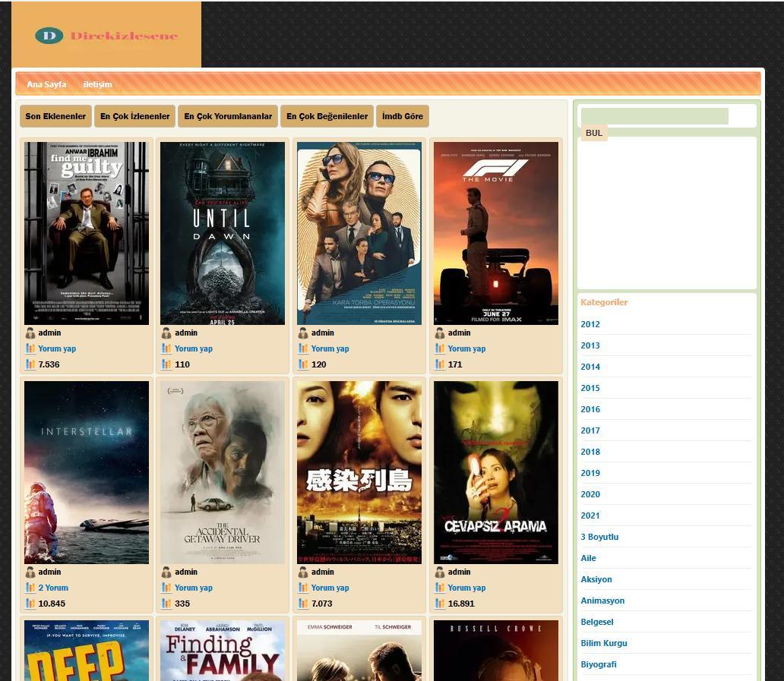Click the Direkizlesene site logo
This screenshot has width=784, height=681.
(106, 35)
